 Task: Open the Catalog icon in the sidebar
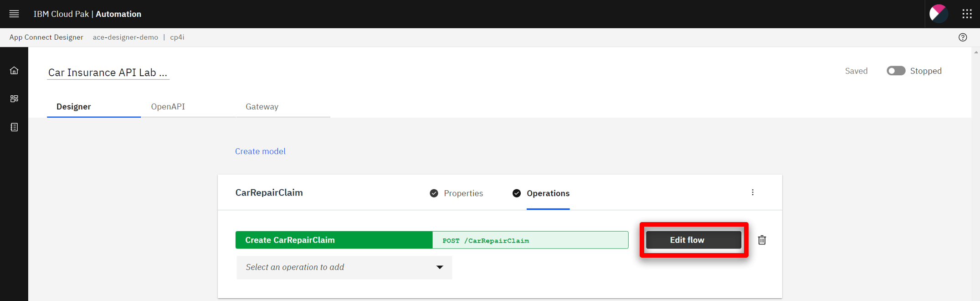(x=14, y=98)
